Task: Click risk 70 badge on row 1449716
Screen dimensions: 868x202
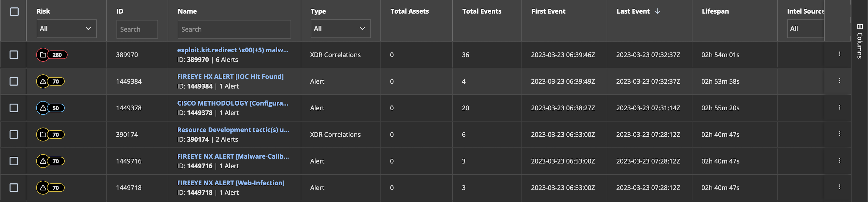Action: point(51,161)
